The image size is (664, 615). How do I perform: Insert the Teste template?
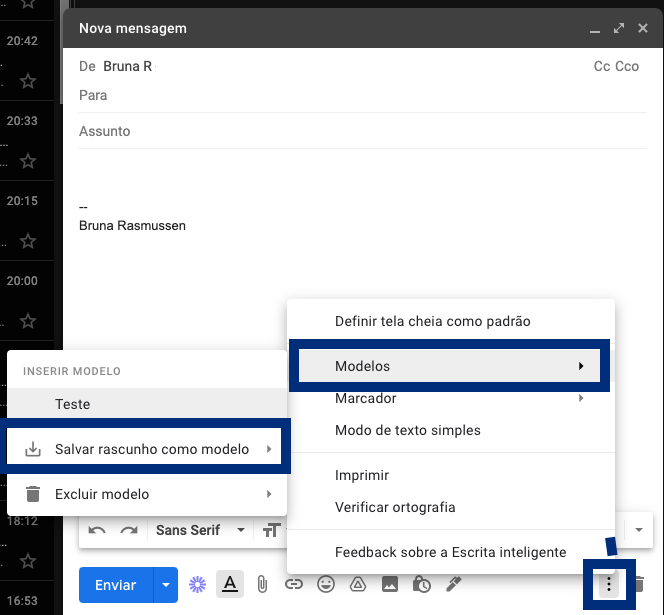coord(147,404)
